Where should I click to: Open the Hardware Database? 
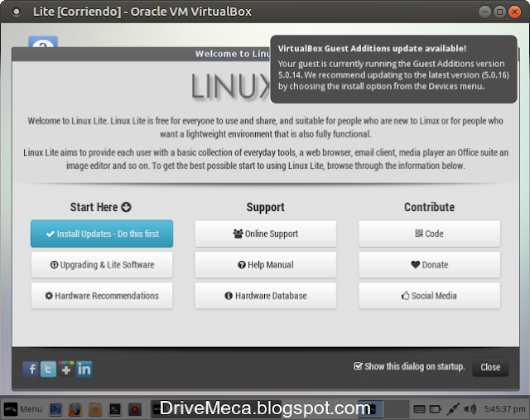click(265, 296)
